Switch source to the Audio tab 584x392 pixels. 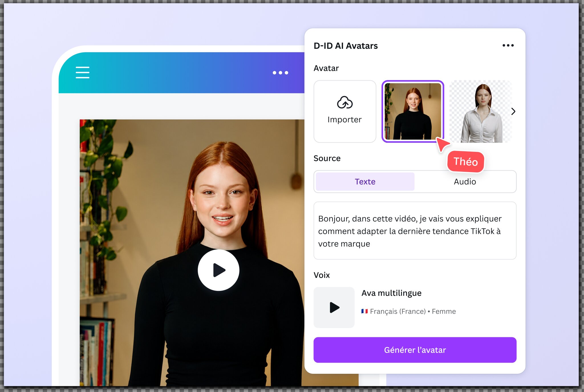pos(465,181)
